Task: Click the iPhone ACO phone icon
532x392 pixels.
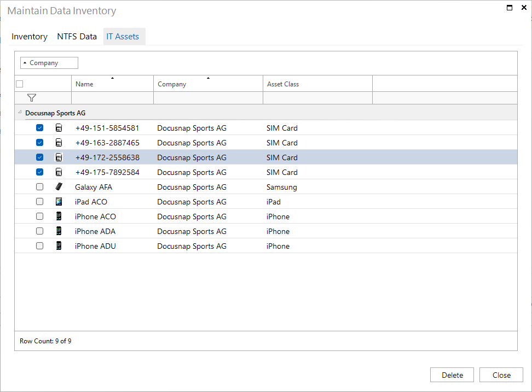Action: [59, 216]
